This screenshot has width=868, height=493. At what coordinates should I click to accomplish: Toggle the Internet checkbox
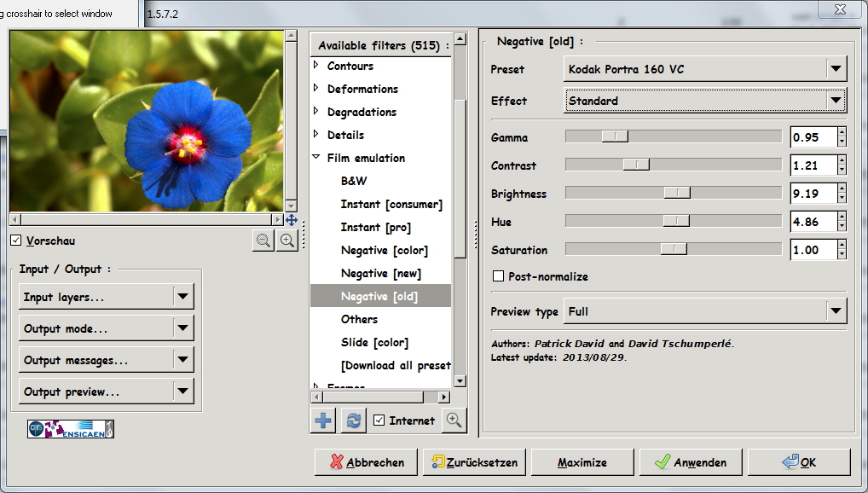click(x=379, y=420)
